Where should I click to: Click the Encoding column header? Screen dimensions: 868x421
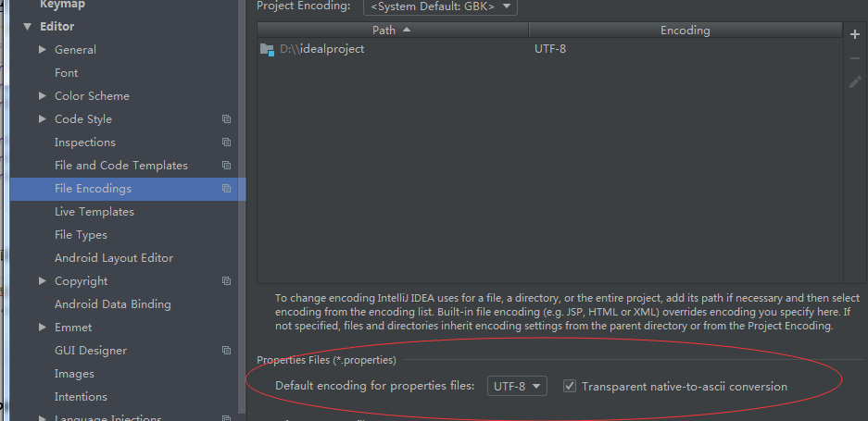[x=685, y=31]
